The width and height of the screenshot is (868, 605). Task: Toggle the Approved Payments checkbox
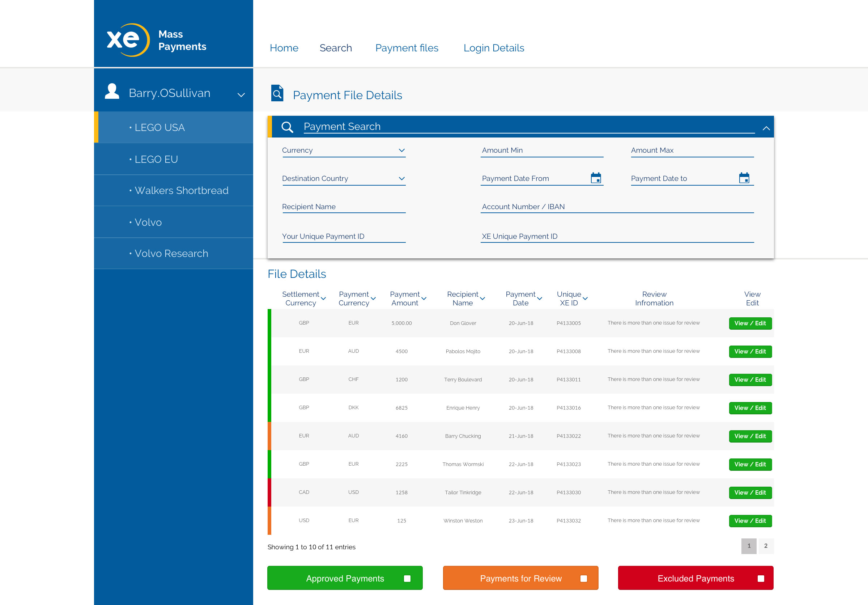tap(407, 579)
